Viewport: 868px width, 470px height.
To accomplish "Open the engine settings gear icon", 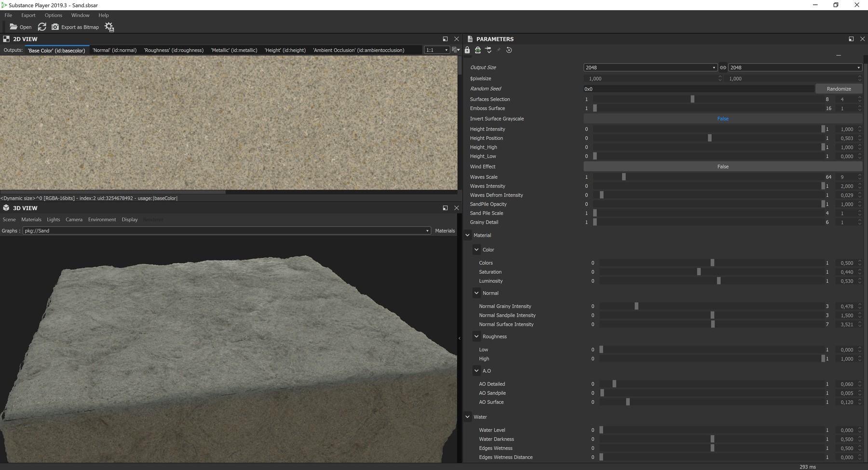I will tap(109, 27).
